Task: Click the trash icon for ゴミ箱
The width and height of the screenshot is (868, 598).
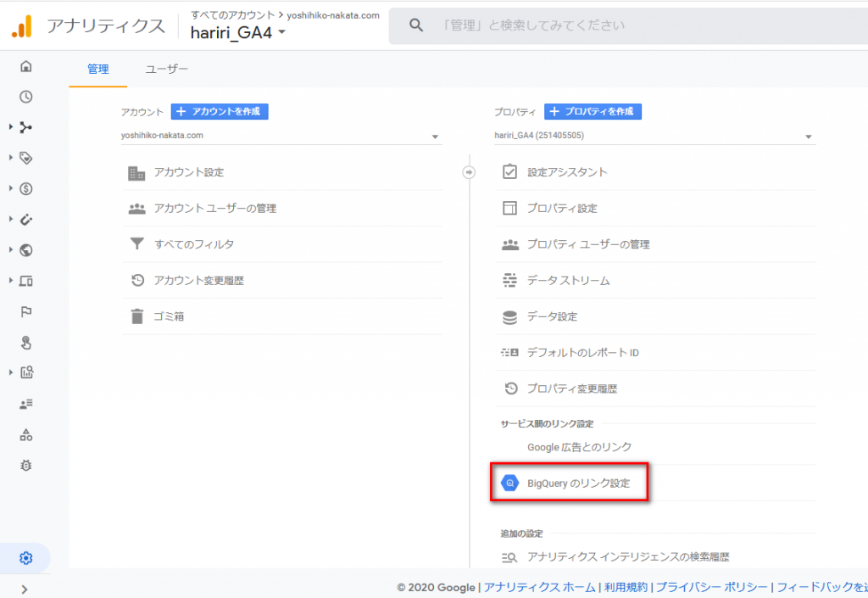Action: click(x=136, y=316)
